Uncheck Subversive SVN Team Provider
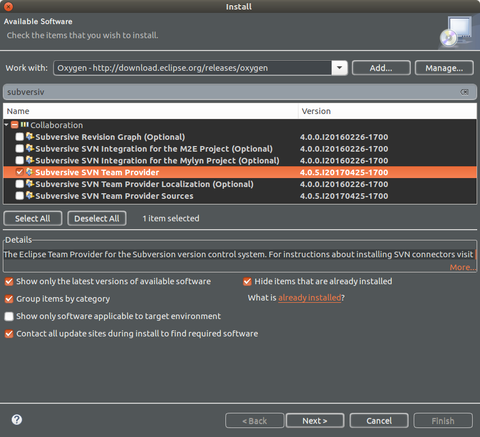 click(x=20, y=172)
